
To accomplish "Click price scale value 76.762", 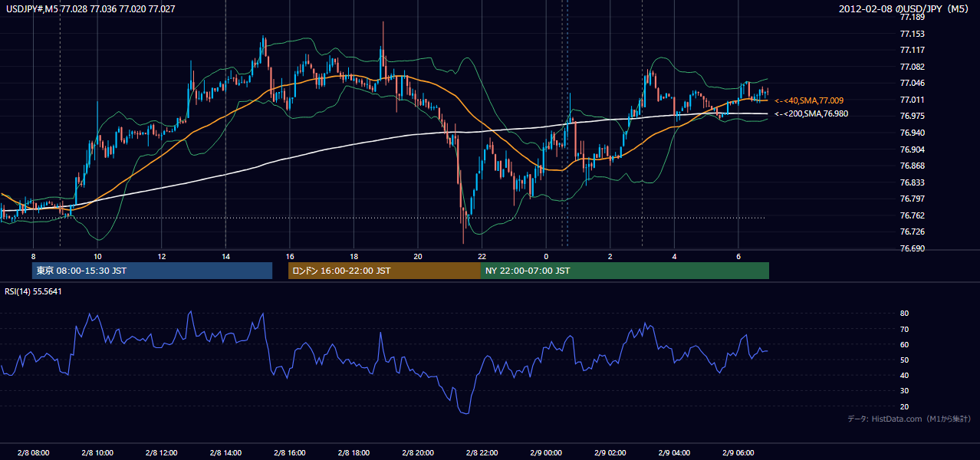I will [913, 215].
